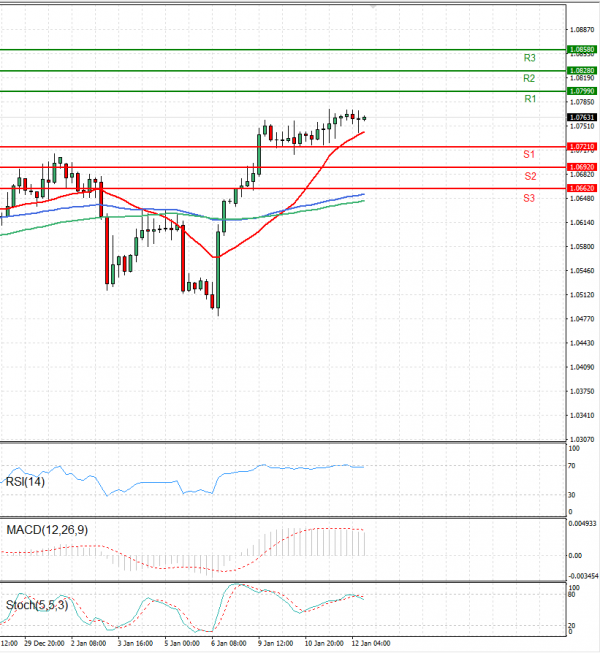This screenshot has width=600, height=653.
Task: Click the MACD(12,26,9) indicator label
Action: pos(47,530)
